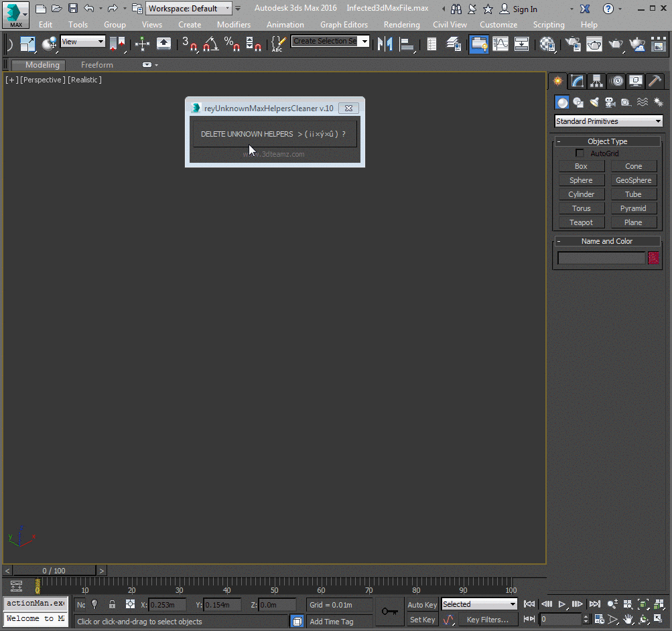Select the Helpers category icon
Screen dimensions: 672x631
click(x=626, y=102)
